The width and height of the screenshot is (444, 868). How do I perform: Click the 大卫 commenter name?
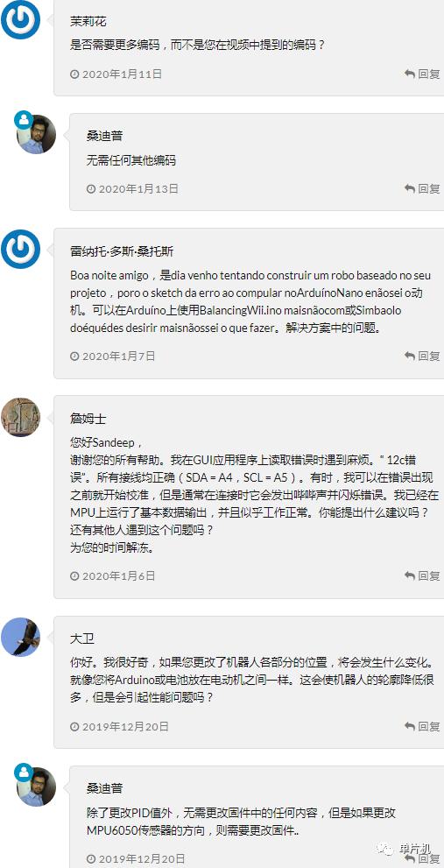tap(82, 639)
